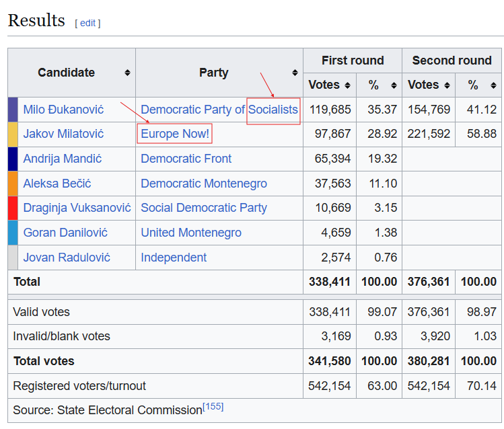Sort by first round percentage arrows
The width and height of the screenshot is (504, 429).
394,85
